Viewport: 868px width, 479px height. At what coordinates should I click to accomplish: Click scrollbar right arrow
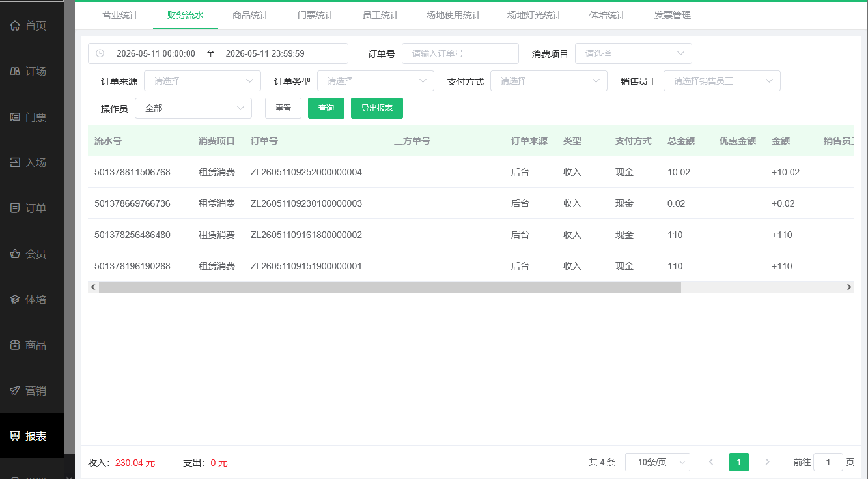[x=848, y=287]
